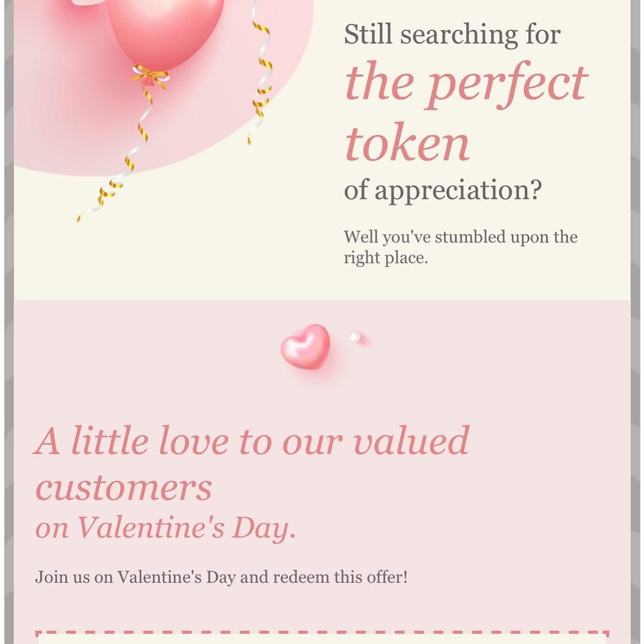
Task: Click the pink heart icon
Action: pyautogui.click(x=306, y=346)
